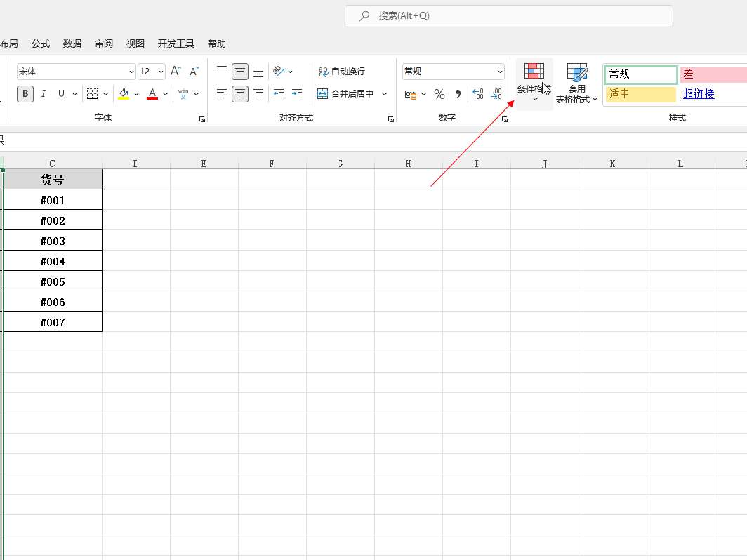
Task: Open the 数据 tab
Action: 72,44
